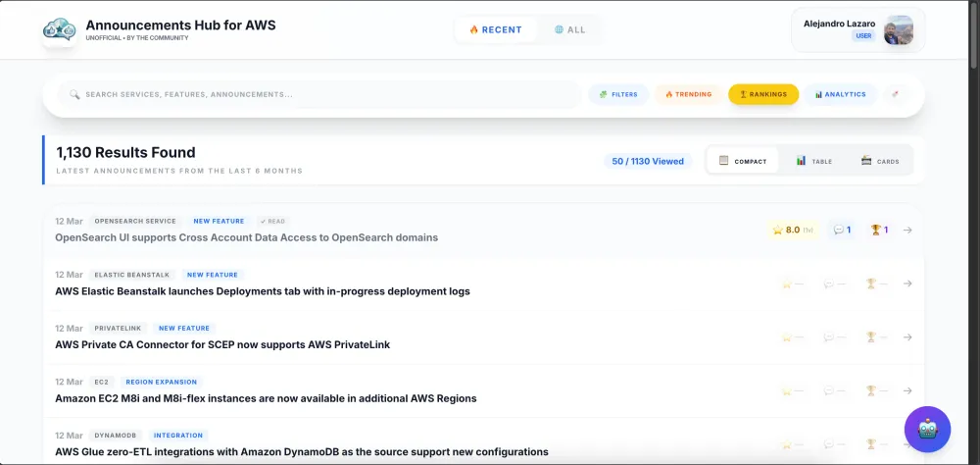Click arrow on EC2 M8i row
Image resolution: width=980 pixels, height=465 pixels.
[907, 390]
